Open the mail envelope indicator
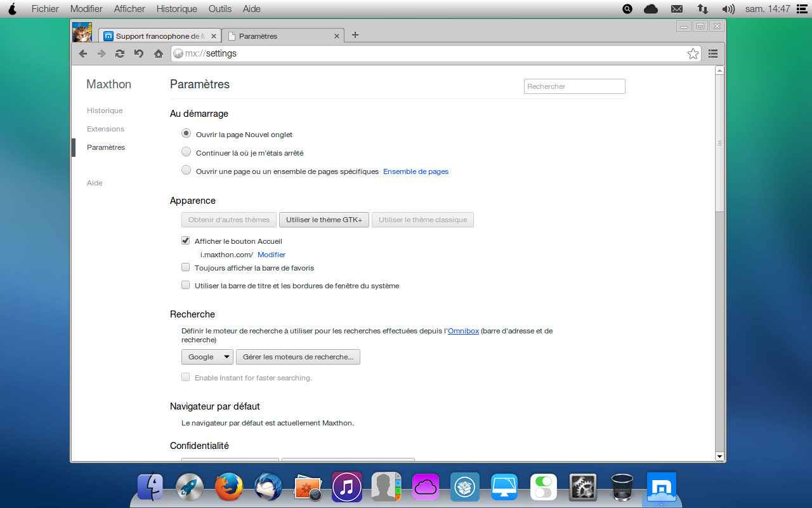 pyautogui.click(x=677, y=9)
